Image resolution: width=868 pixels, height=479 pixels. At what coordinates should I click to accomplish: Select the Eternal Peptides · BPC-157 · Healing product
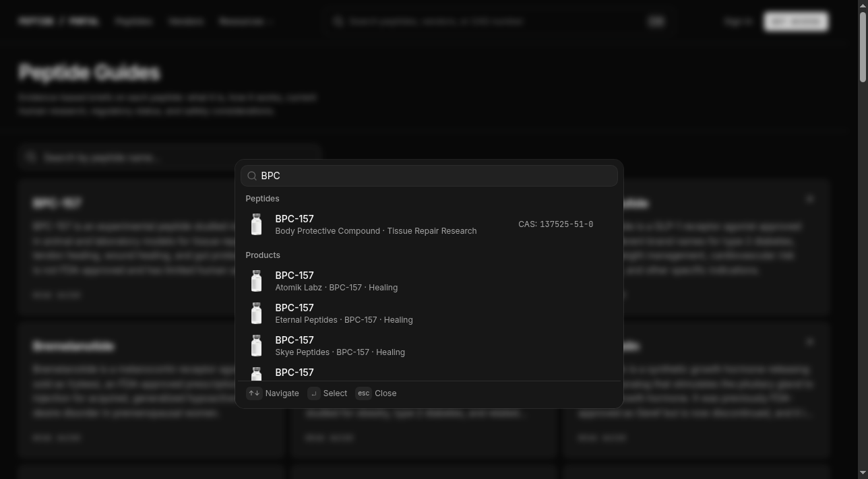[429, 313]
